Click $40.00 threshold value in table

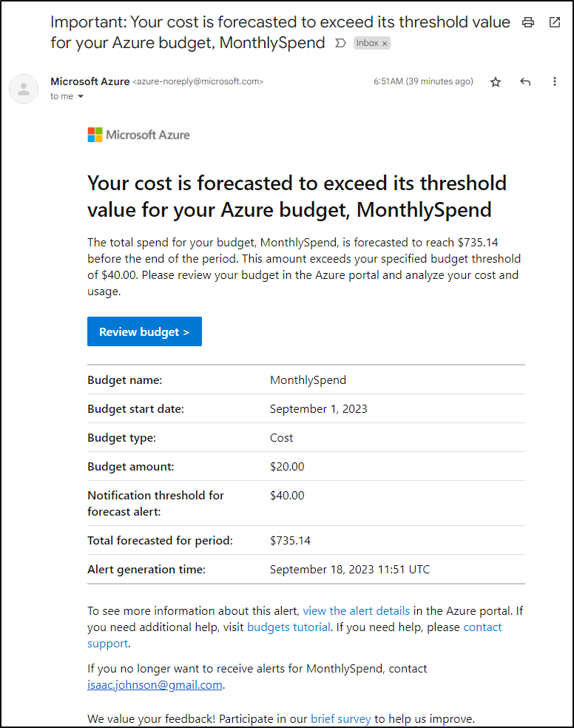(x=287, y=495)
